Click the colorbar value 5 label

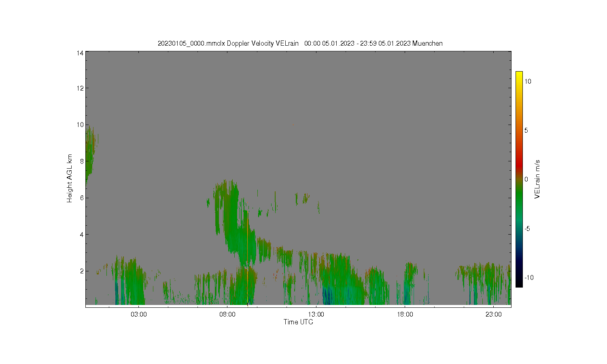tap(526, 130)
